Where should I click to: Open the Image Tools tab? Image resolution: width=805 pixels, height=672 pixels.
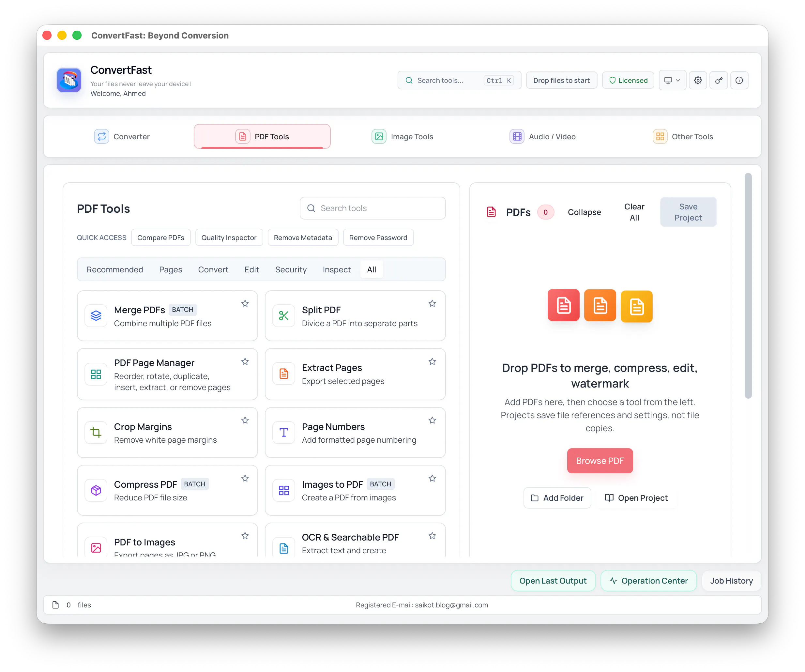402,136
